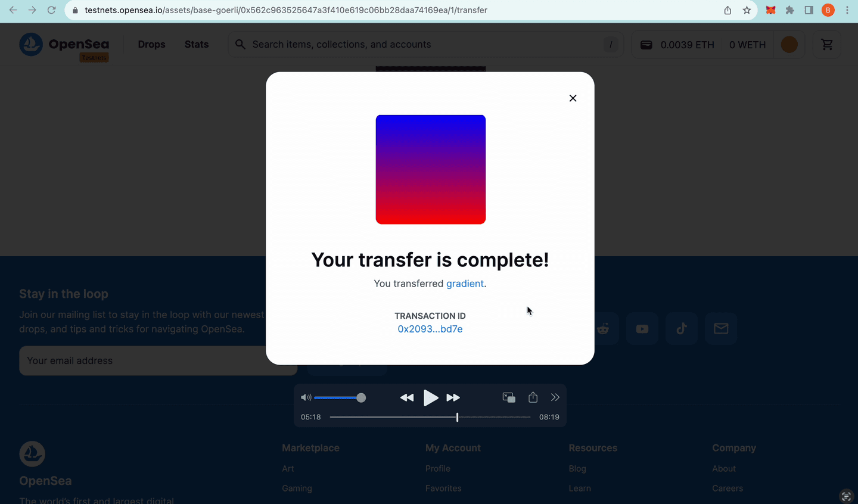Screen dimensions: 858x504
Task: Rewind the video
Action: pos(407,397)
